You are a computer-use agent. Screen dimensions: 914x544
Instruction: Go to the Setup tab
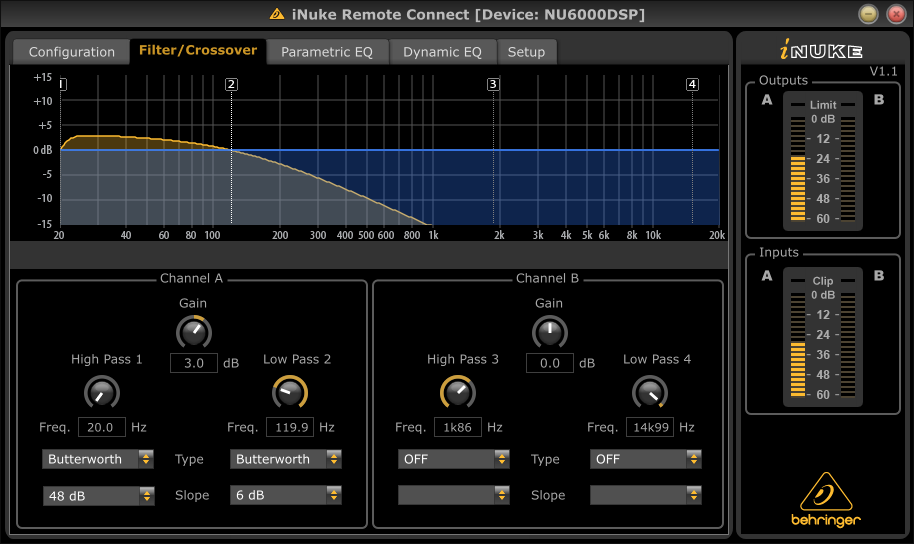coord(526,52)
